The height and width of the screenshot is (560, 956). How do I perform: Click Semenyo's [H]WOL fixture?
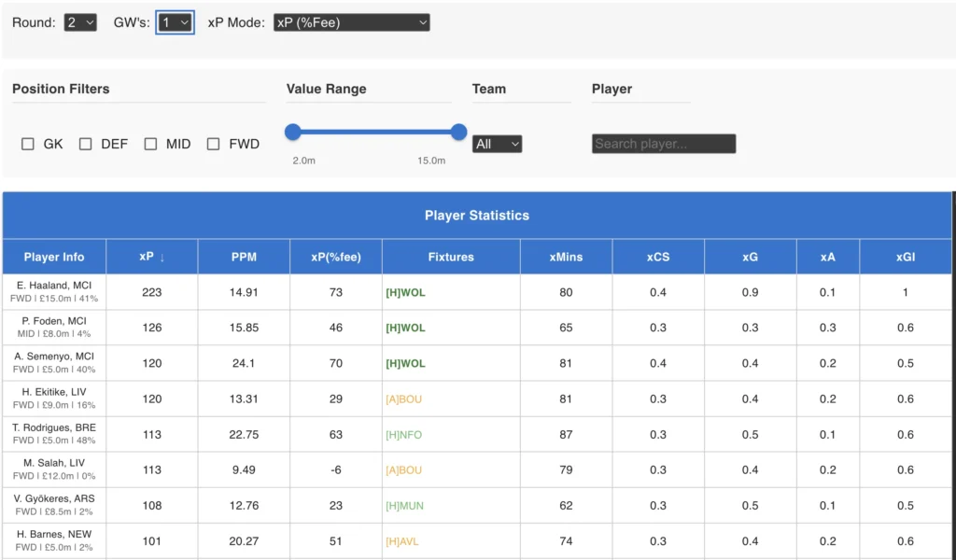click(405, 364)
